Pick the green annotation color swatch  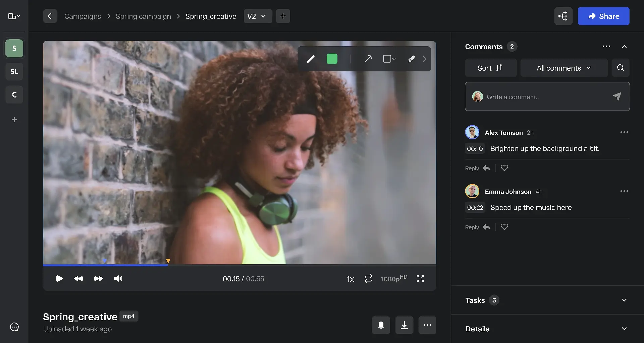[332, 59]
